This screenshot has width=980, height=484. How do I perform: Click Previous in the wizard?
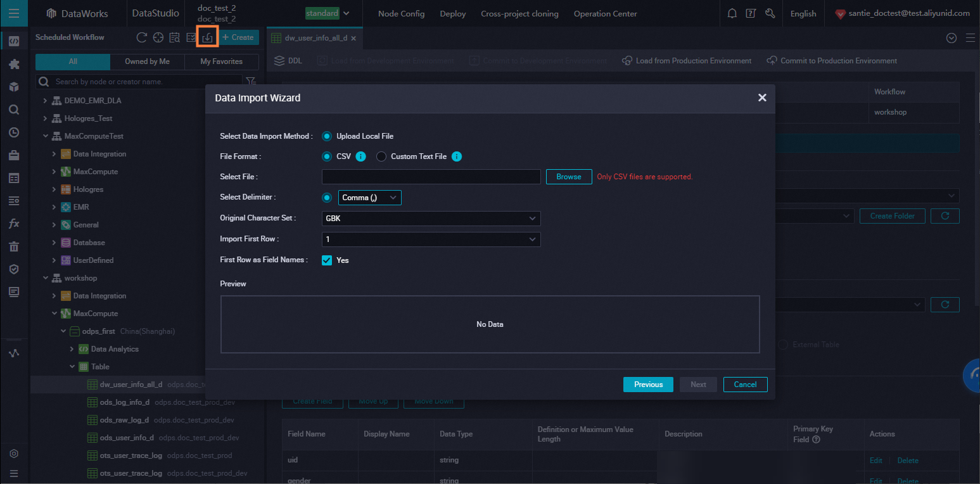[x=648, y=385]
